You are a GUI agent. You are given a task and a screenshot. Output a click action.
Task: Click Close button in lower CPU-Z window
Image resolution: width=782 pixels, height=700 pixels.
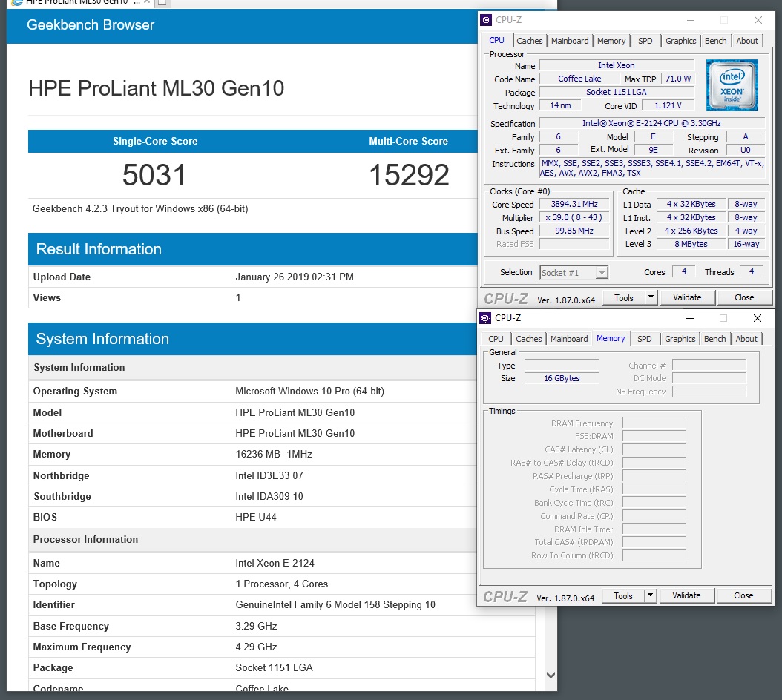click(x=743, y=595)
